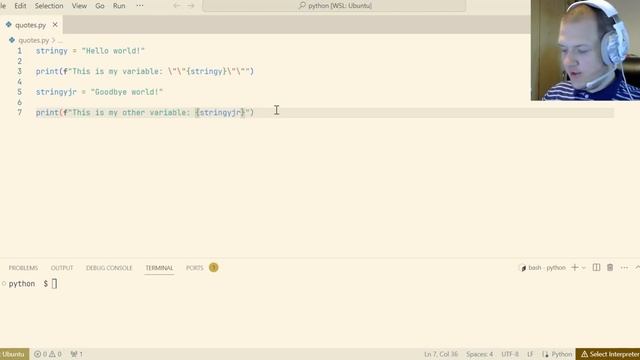
Task: Close the quotes.py tab
Action: [x=55, y=25]
